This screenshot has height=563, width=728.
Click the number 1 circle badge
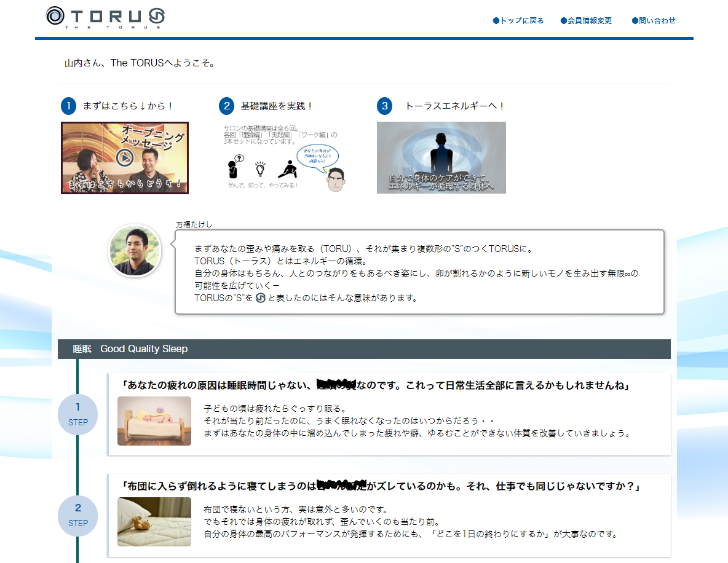pyautogui.click(x=68, y=106)
